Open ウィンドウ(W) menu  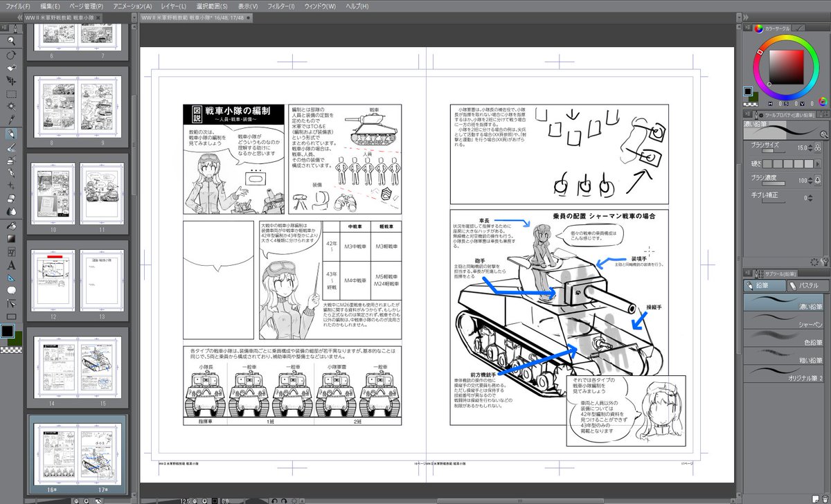321,6
